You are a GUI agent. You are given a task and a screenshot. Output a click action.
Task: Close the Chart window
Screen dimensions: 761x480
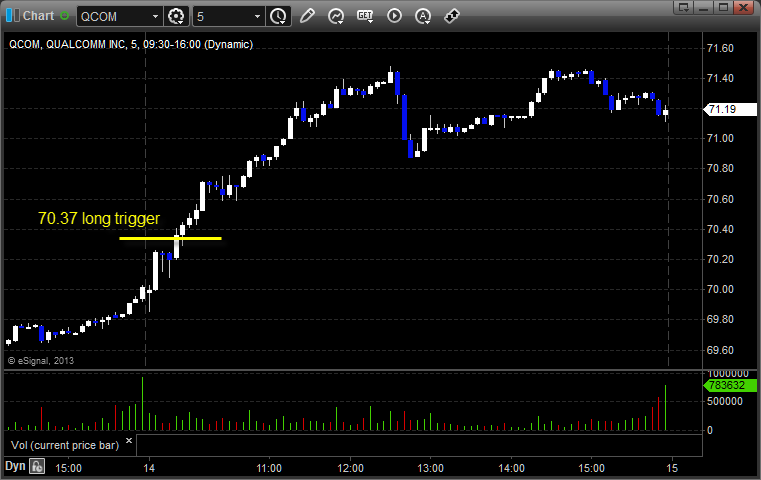[744, 7]
